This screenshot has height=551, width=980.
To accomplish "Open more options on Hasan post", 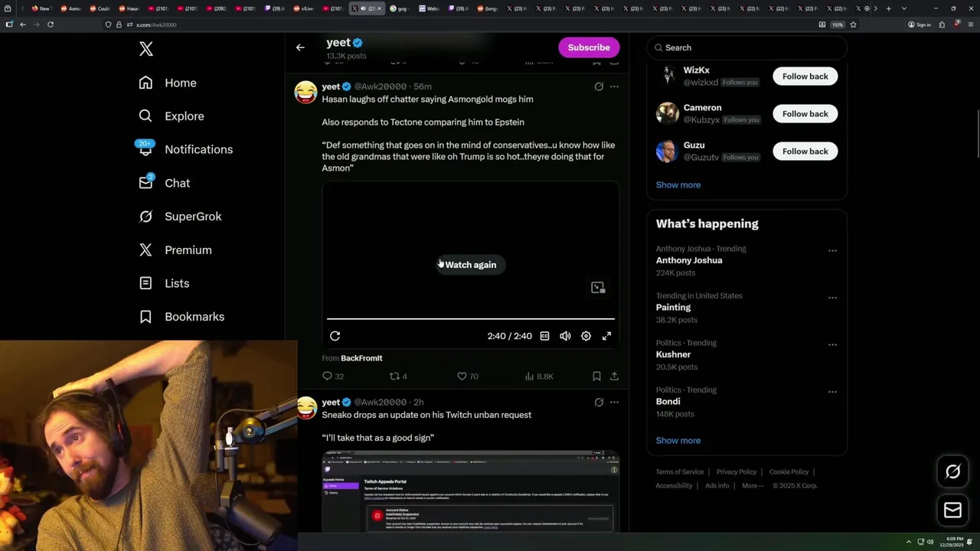I will pos(614,86).
